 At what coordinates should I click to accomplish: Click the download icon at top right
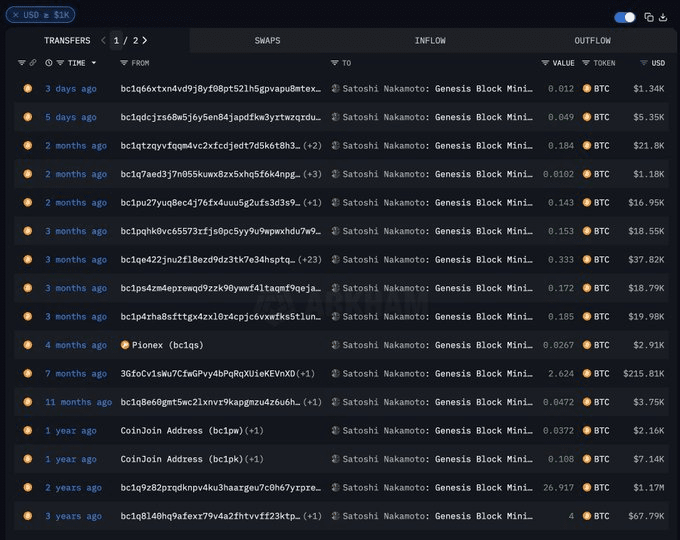662,17
